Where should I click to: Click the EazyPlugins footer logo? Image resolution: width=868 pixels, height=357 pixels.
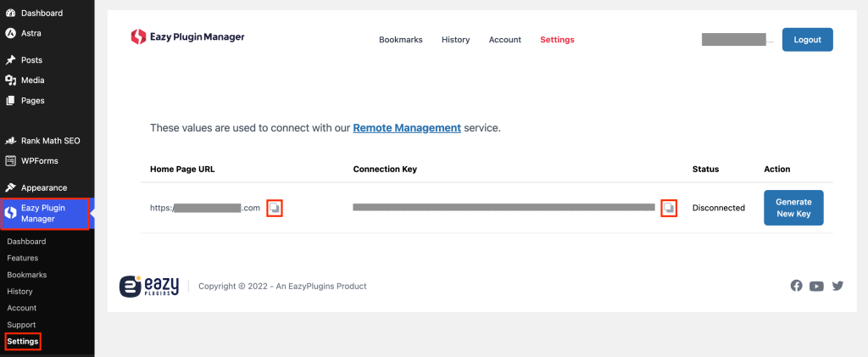(149, 286)
